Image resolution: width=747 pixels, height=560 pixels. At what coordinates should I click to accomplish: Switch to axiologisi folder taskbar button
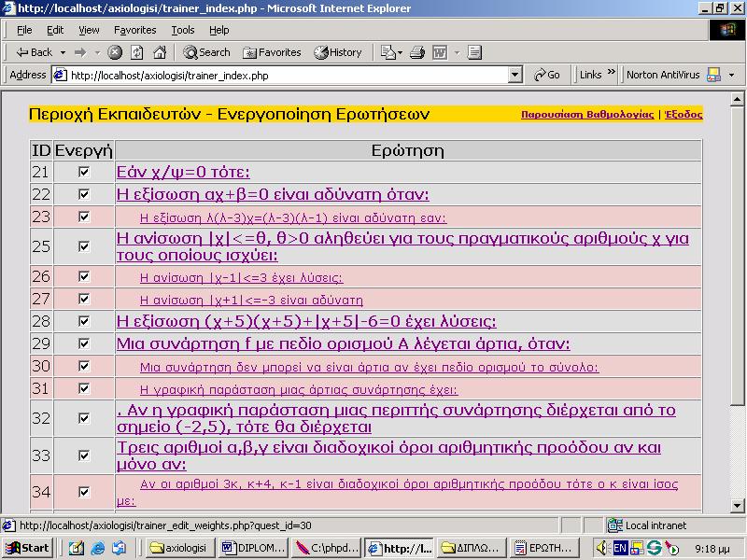179,548
